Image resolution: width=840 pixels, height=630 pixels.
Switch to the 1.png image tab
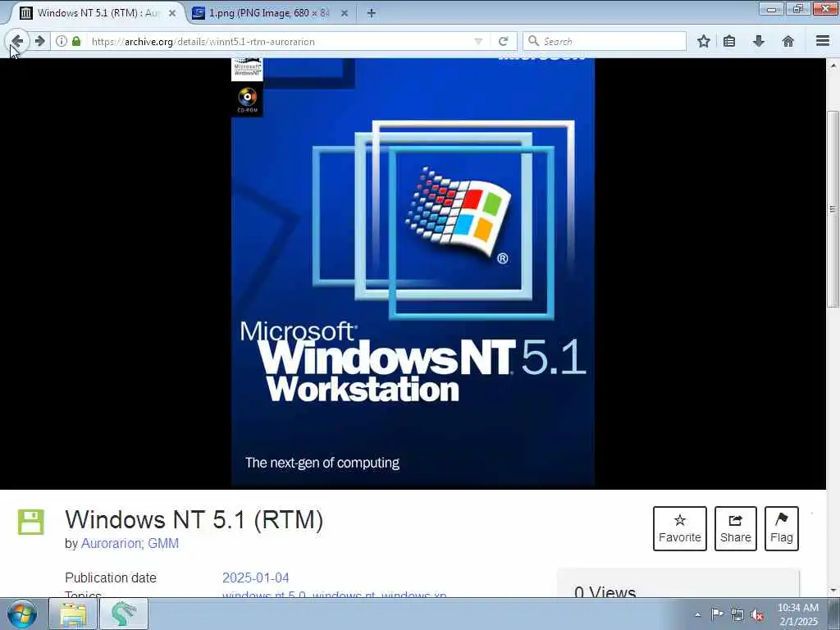[268, 13]
